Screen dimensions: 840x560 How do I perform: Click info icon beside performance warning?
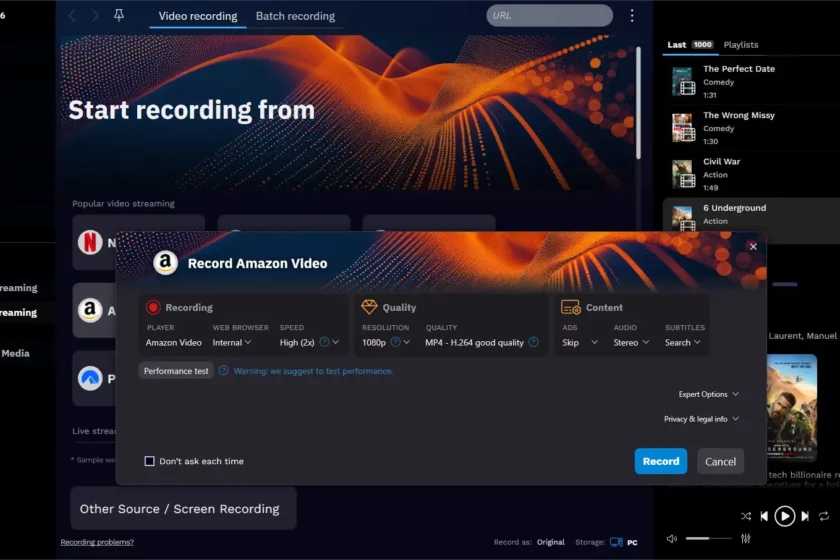coord(224,370)
